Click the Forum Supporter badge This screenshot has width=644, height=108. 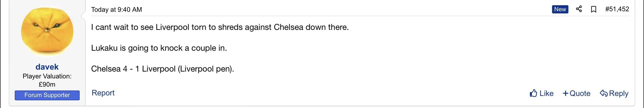[47, 95]
